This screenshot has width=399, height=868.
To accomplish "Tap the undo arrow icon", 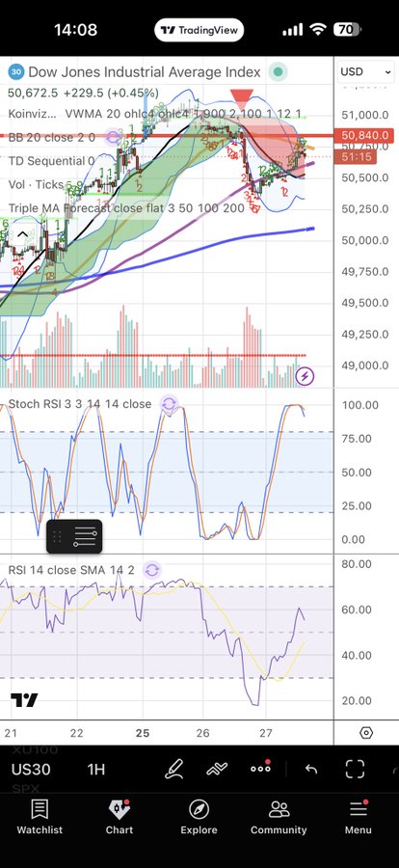I will pos(311,769).
